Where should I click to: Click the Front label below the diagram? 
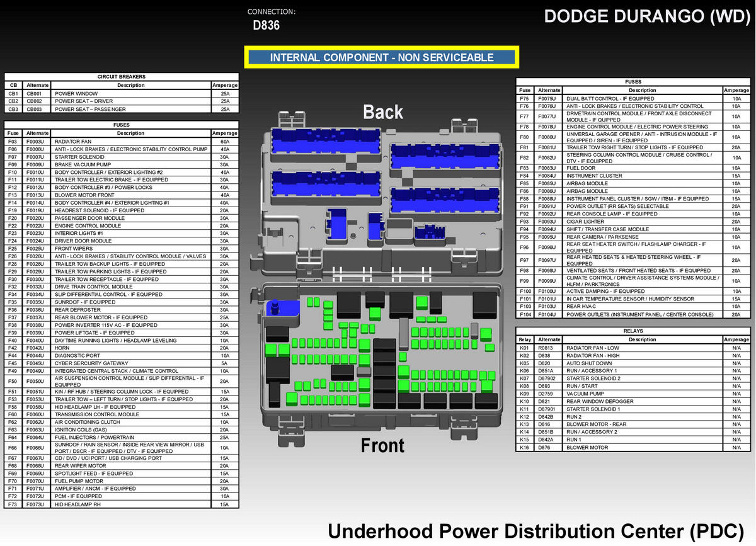coord(382,445)
